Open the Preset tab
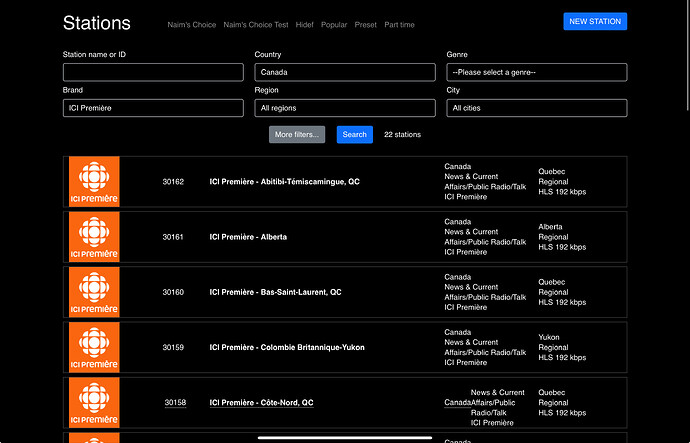 pyautogui.click(x=366, y=25)
